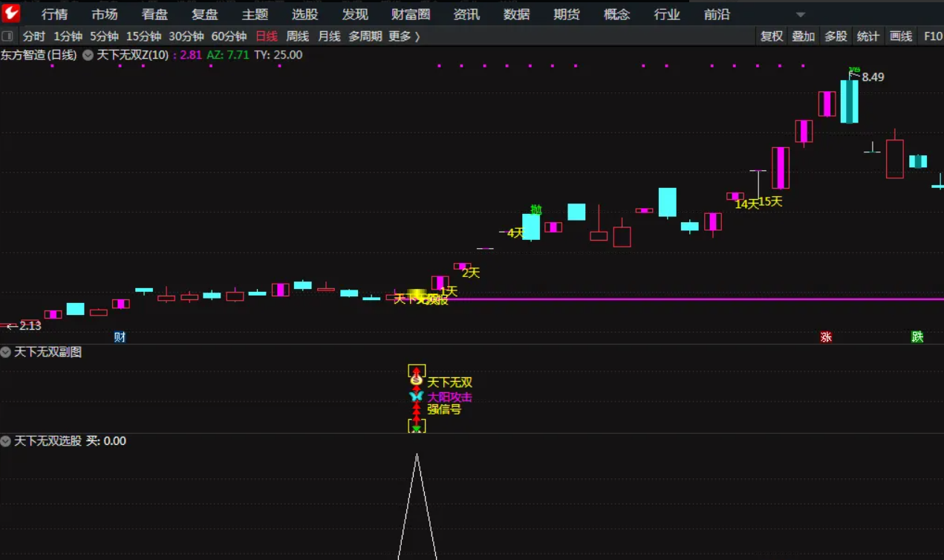Collapse the 天下无双副图 panel
The image size is (944, 560).
[x=5, y=352]
